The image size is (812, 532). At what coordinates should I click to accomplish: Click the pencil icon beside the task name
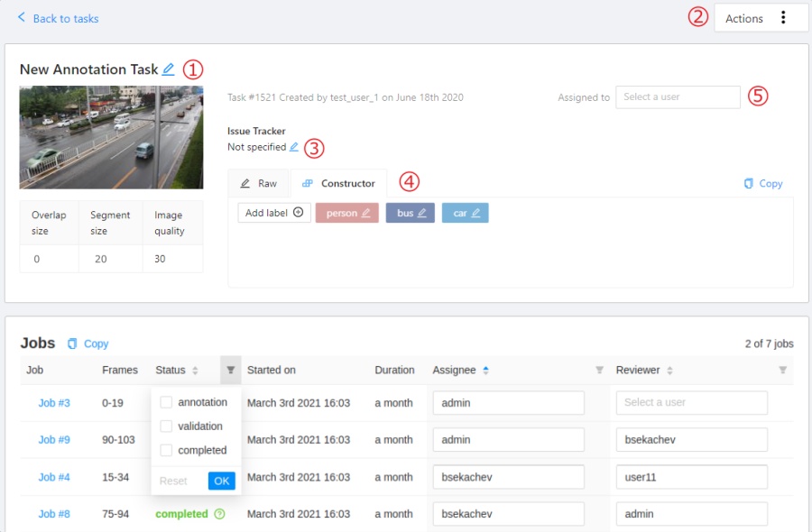point(169,69)
